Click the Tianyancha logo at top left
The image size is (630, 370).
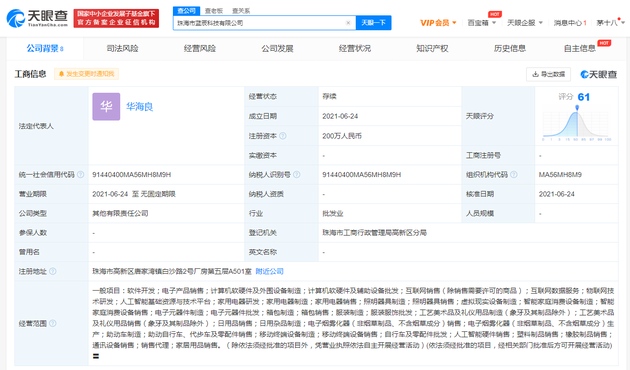(x=37, y=18)
